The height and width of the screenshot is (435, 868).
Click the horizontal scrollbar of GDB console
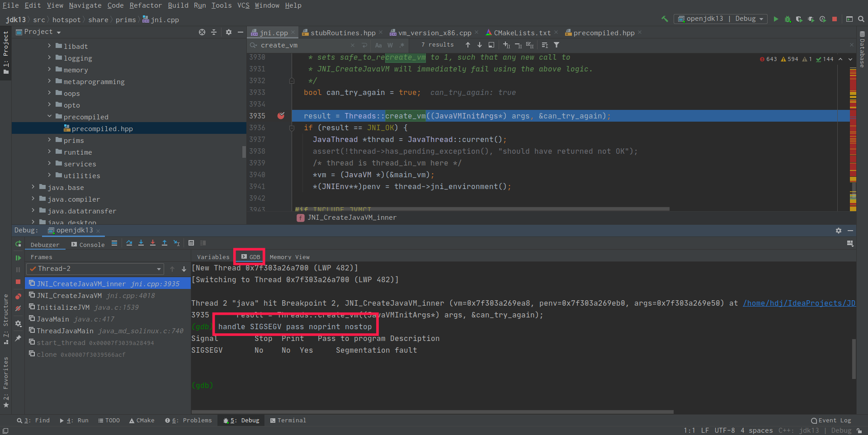[x=433, y=412]
